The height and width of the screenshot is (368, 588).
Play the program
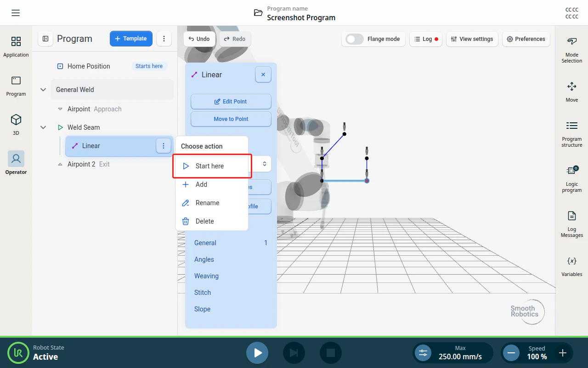(x=257, y=353)
